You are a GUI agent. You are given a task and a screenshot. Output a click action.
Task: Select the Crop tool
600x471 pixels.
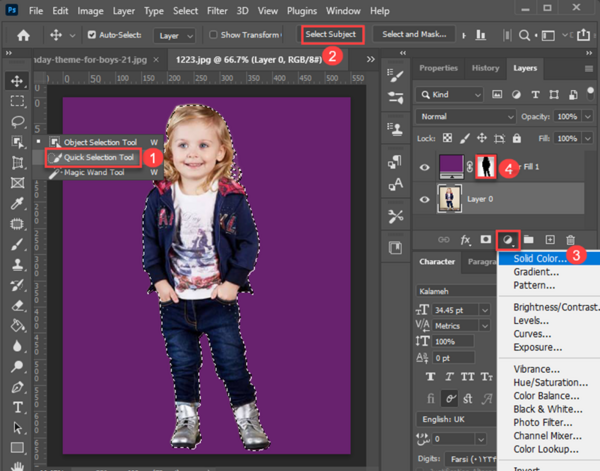pos(17,163)
